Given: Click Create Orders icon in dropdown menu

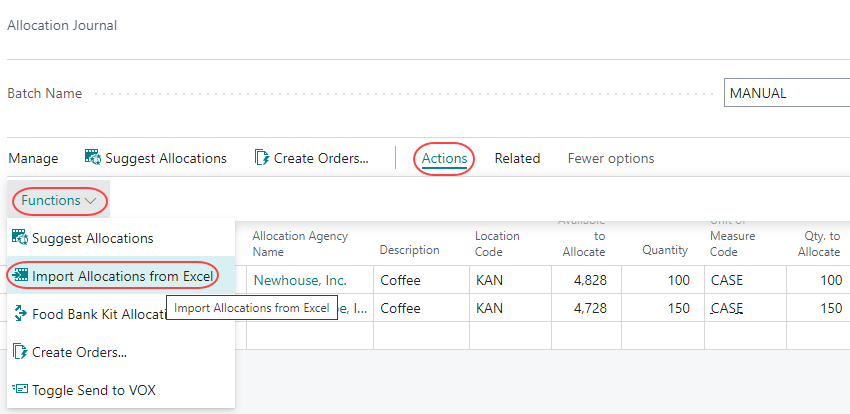Looking at the screenshot, I should click(19, 352).
